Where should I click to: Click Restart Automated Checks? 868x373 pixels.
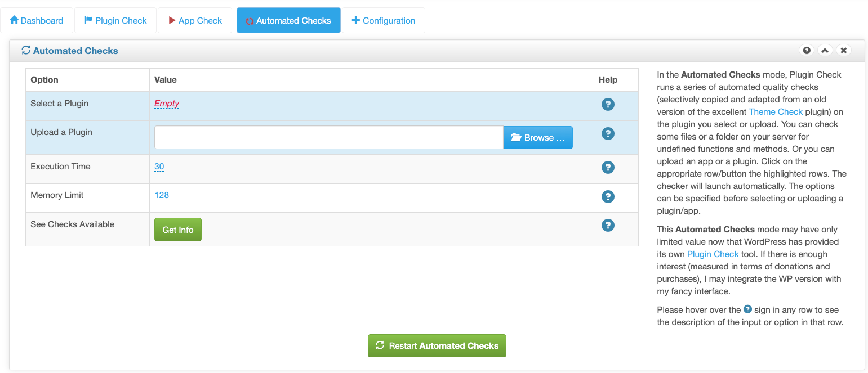click(437, 345)
